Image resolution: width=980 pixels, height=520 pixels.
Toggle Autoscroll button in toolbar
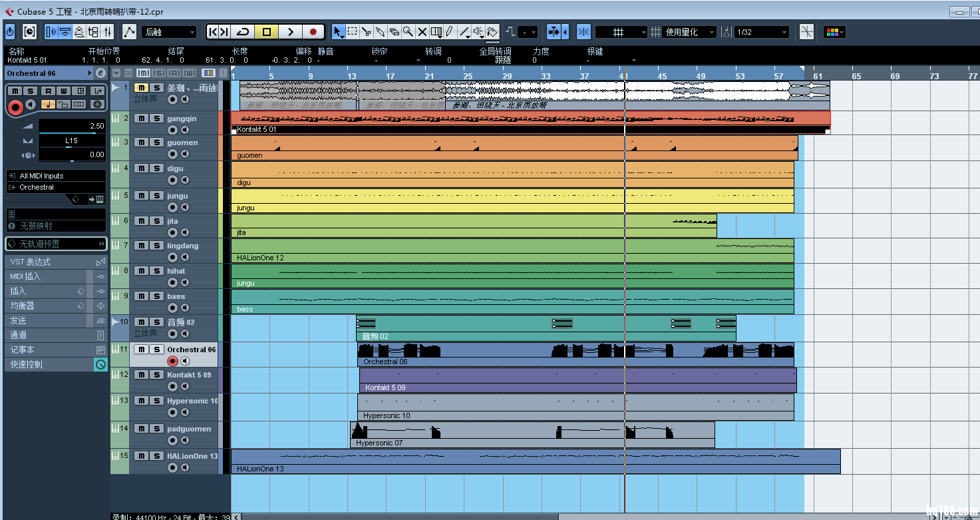[554, 31]
